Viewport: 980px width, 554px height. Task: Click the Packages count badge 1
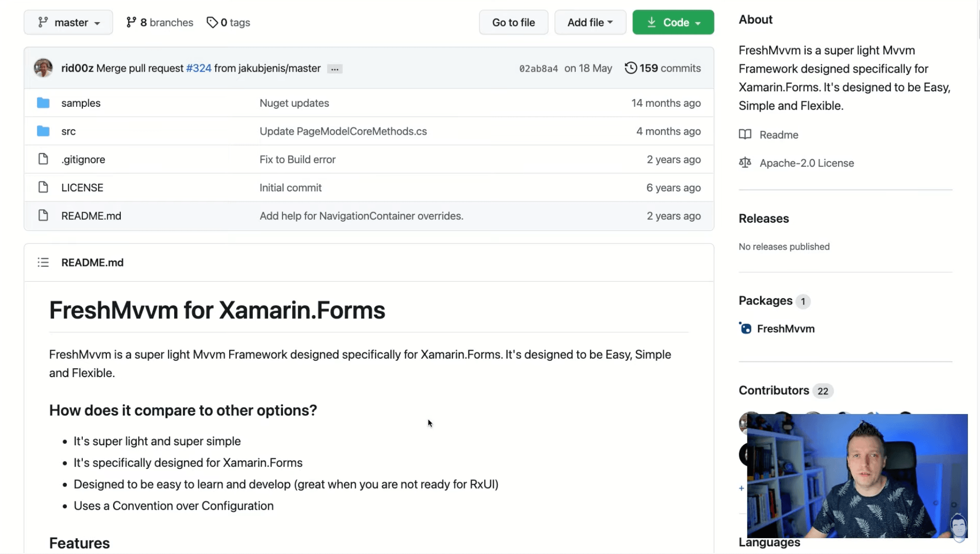(x=803, y=302)
